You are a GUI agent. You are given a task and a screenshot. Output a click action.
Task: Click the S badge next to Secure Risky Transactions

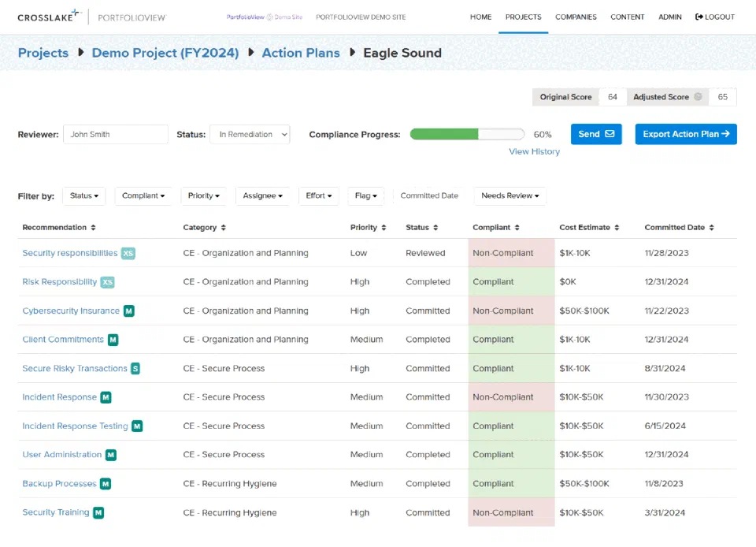(135, 369)
